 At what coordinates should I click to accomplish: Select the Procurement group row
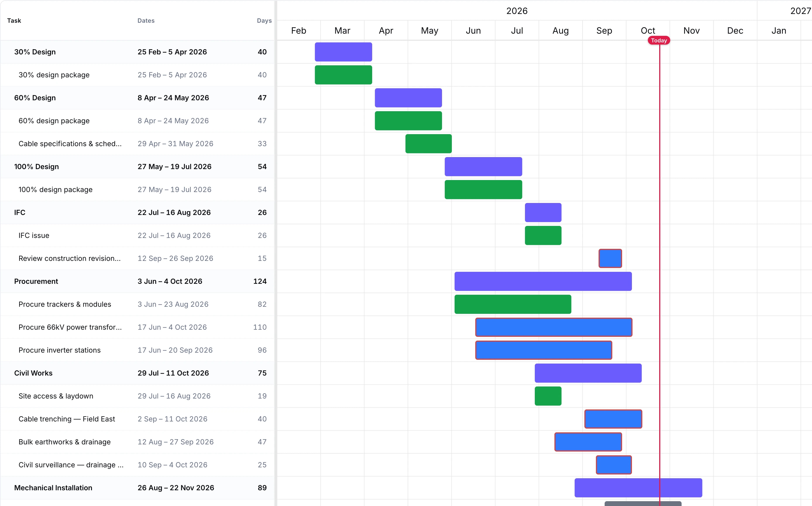pyautogui.click(x=137, y=281)
